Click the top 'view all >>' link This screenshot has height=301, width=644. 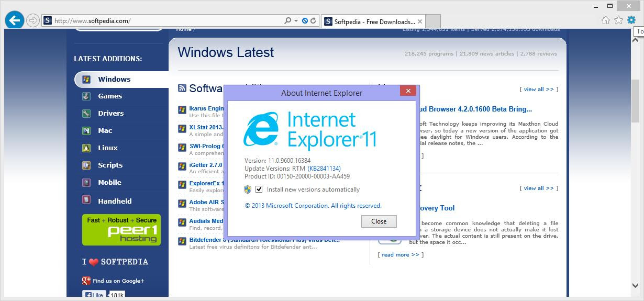tap(539, 89)
